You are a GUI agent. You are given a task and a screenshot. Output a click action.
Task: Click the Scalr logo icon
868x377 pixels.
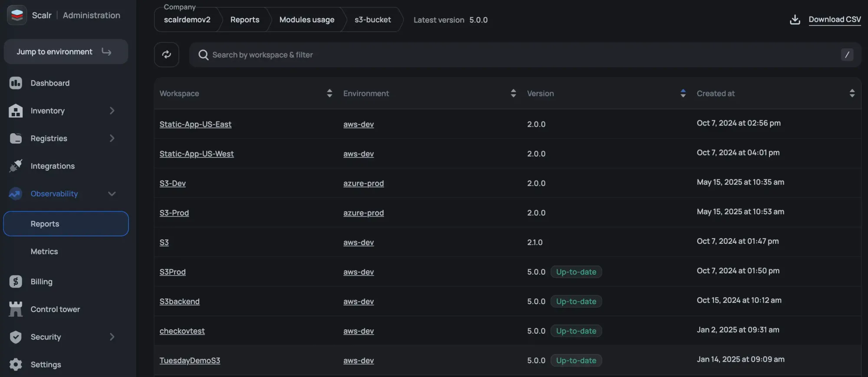click(x=17, y=15)
